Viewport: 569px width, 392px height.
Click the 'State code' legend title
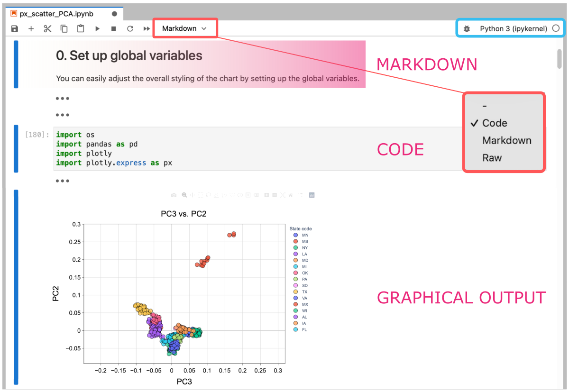[301, 228]
